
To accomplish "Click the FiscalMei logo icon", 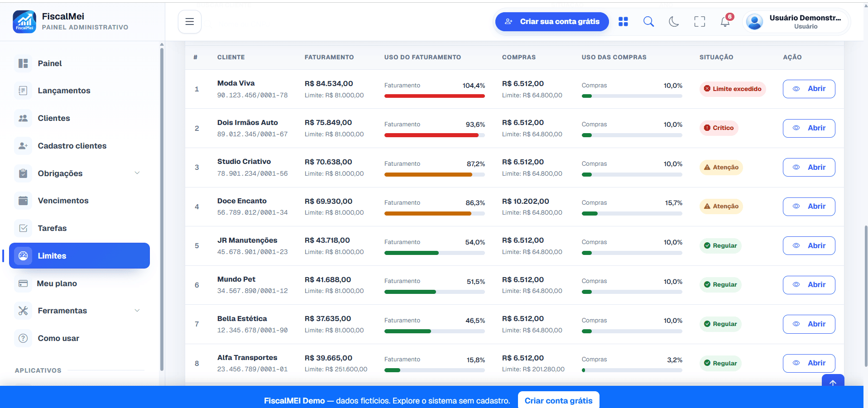I will [x=24, y=22].
